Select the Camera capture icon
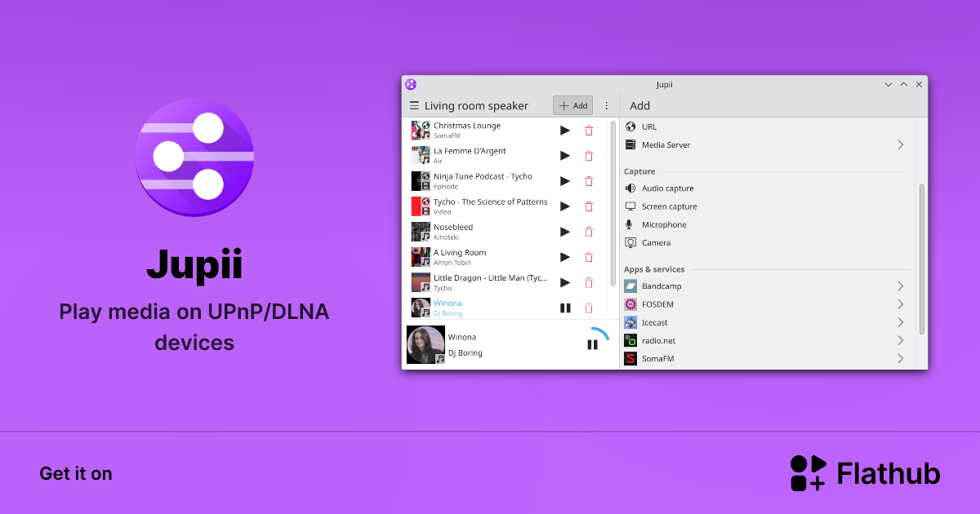Screen dimensions: 980x514 [630, 242]
